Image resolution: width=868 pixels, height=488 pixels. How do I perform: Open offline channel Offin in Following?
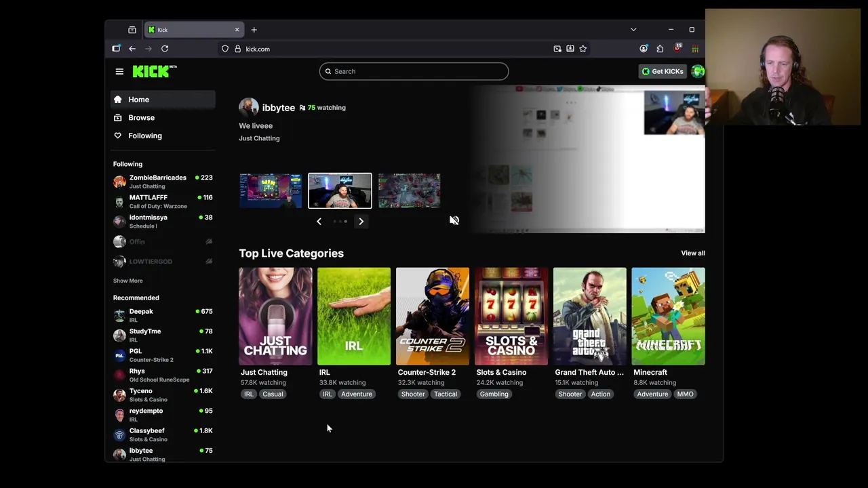(163, 241)
